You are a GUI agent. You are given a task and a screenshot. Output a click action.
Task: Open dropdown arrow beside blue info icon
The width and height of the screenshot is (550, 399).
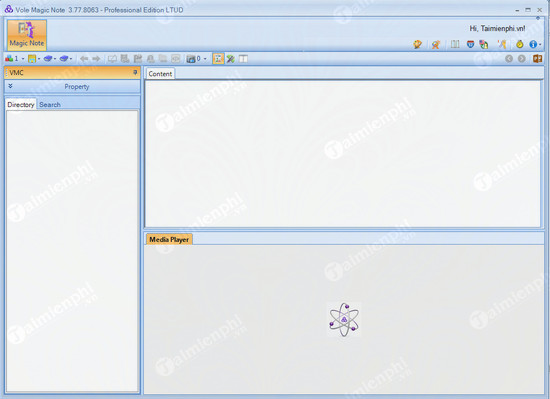540,45
